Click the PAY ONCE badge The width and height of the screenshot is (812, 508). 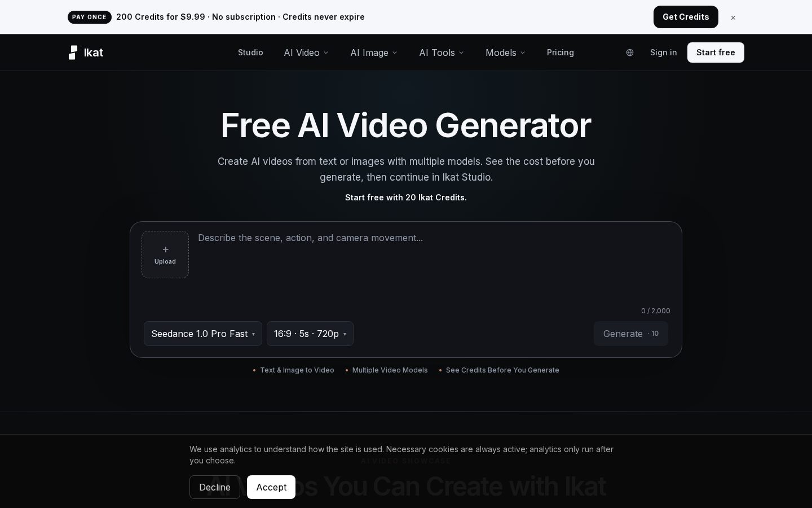click(x=89, y=17)
